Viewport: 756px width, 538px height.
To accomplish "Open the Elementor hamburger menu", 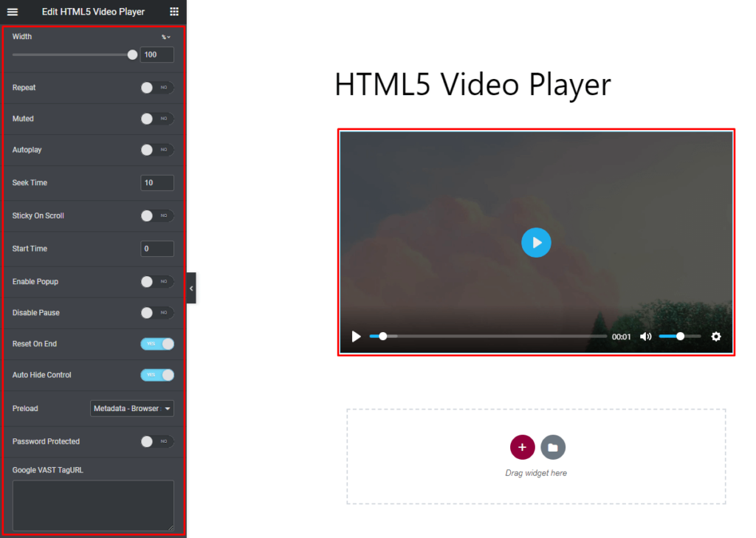I will 12,12.
